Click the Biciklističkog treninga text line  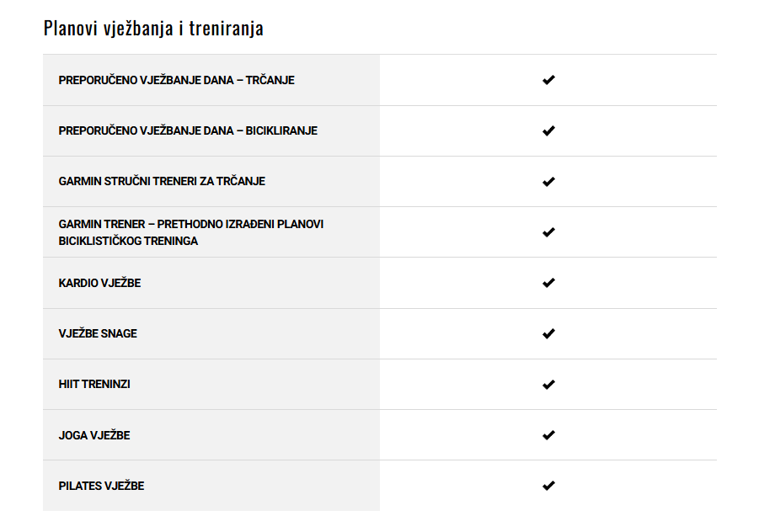tap(128, 241)
